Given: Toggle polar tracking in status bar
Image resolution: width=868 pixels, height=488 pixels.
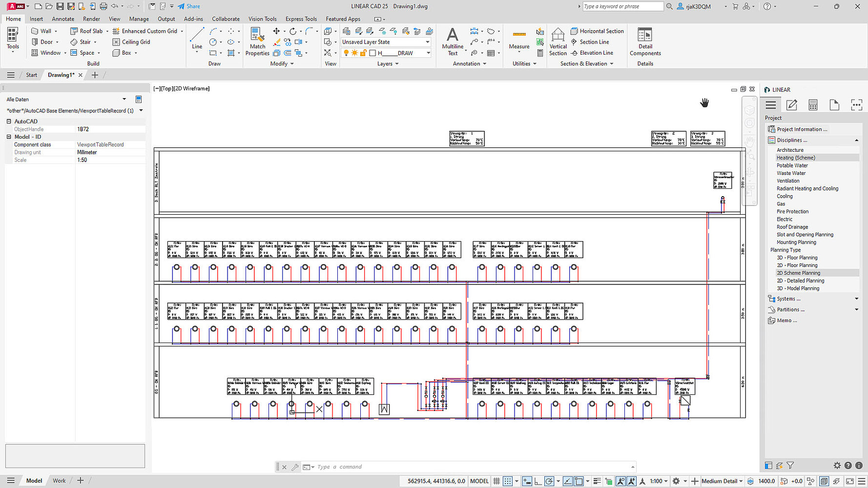Looking at the screenshot, I should coord(549,481).
